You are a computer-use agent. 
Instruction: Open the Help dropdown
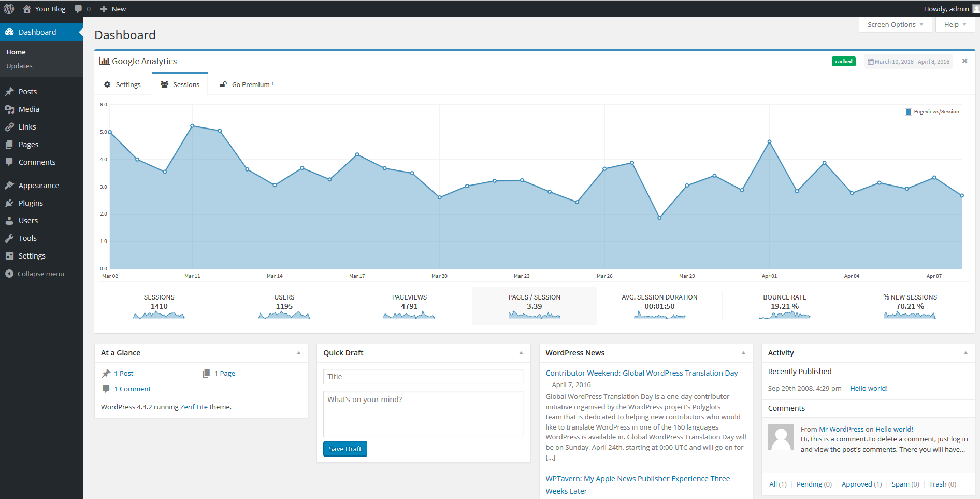pyautogui.click(x=955, y=24)
